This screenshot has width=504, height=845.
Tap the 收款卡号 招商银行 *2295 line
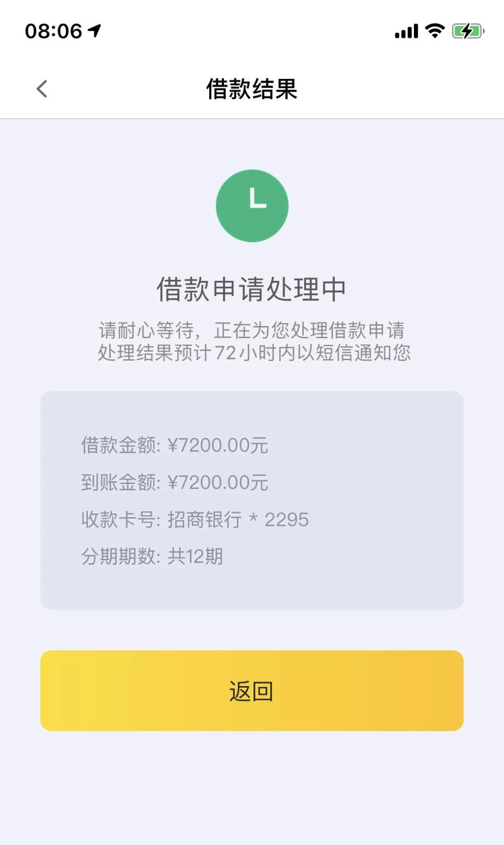(195, 519)
